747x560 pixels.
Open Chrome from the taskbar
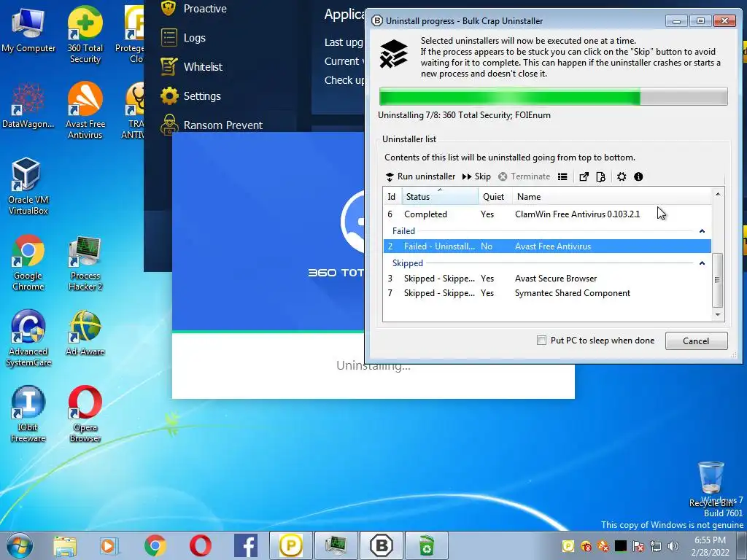[x=155, y=545]
